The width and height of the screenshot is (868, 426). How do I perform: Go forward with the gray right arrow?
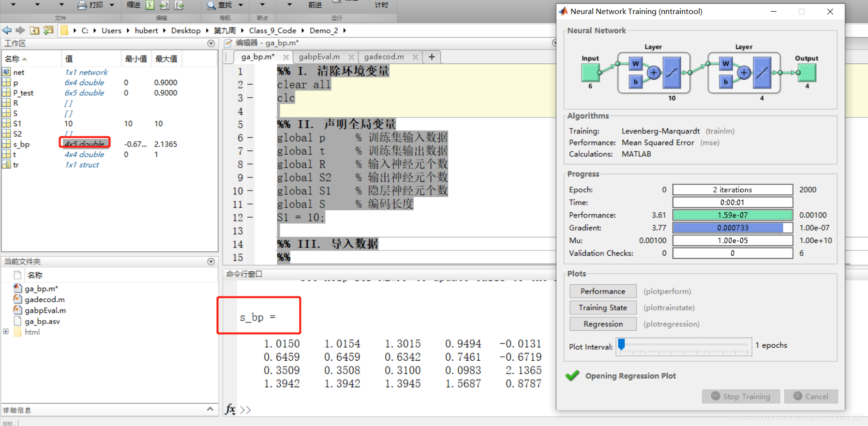point(20,30)
